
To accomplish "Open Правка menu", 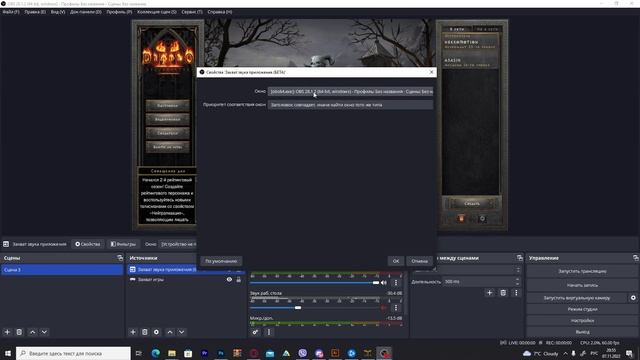I will click(35, 12).
